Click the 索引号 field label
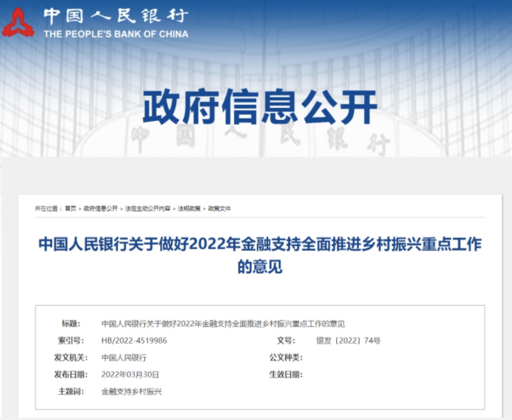 click(71, 341)
